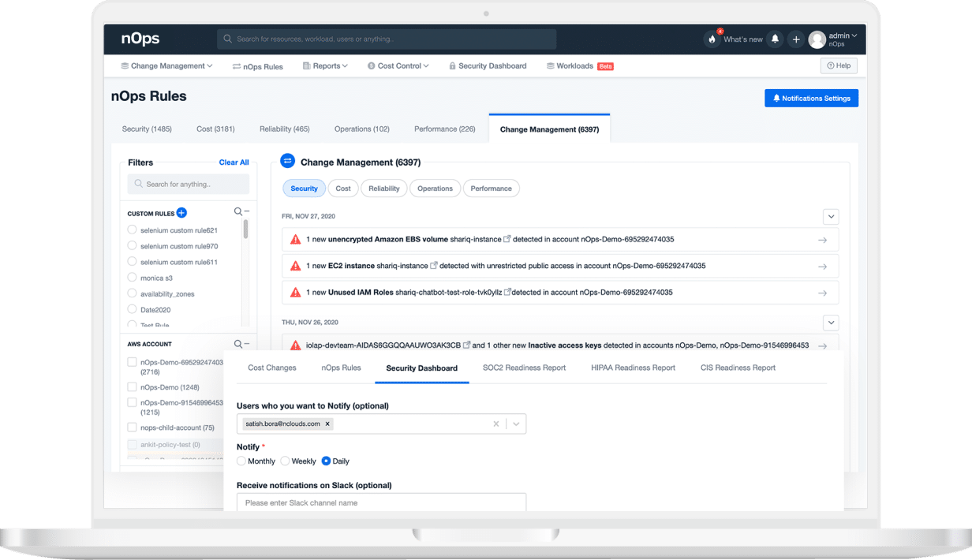
Task: Clear all selected users in notify field
Action: (x=496, y=424)
